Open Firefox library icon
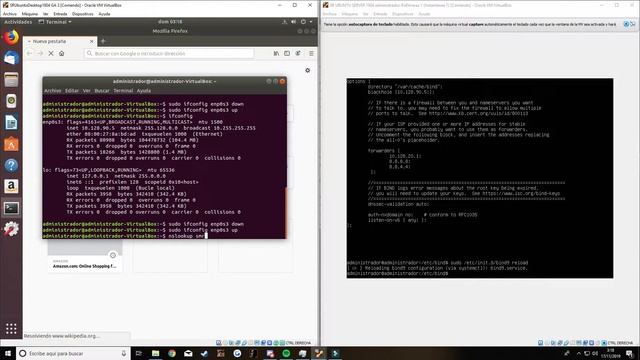 coord(276,53)
